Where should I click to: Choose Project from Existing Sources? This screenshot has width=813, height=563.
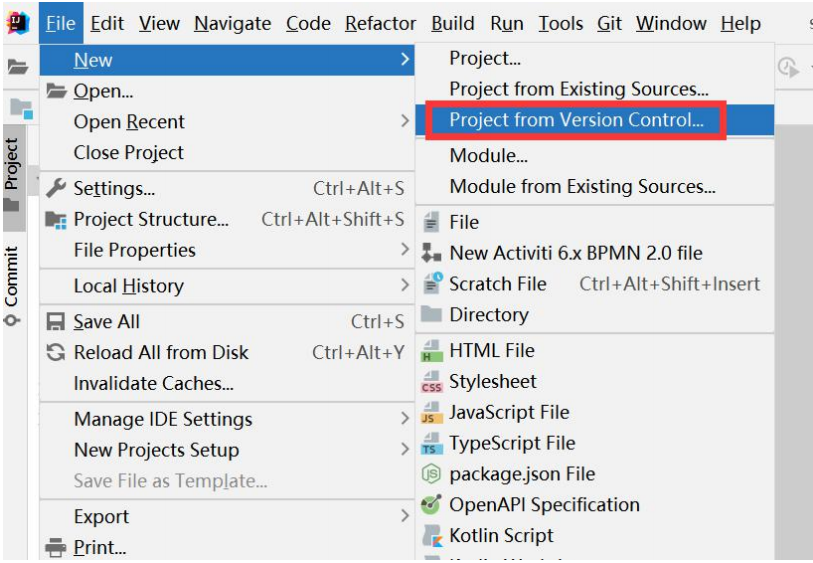tap(595, 89)
